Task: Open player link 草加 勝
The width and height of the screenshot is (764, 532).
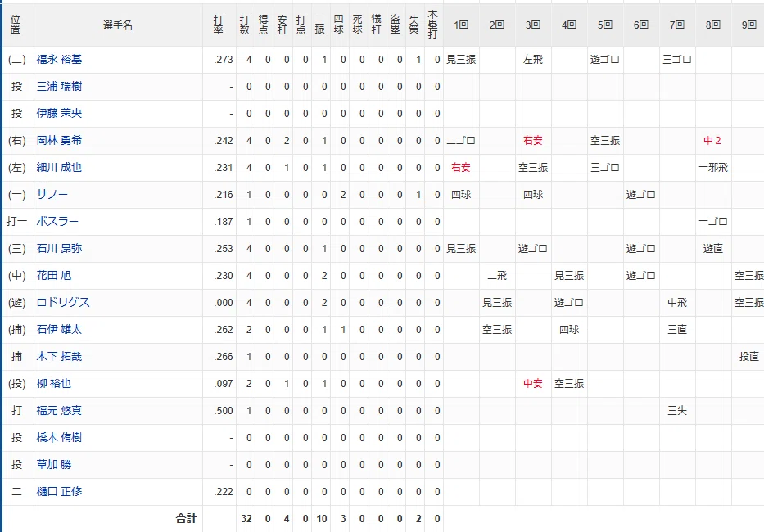Action: coord(53,465)
